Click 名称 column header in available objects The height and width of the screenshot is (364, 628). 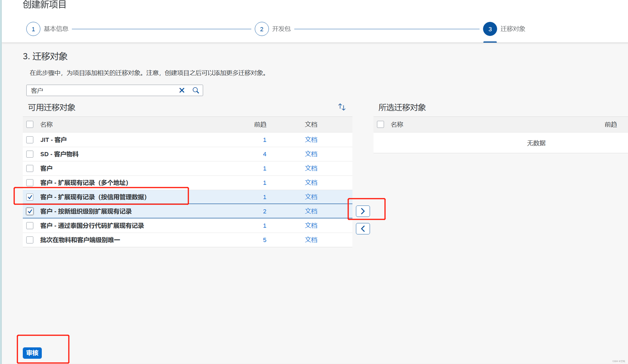click(46, 124)
